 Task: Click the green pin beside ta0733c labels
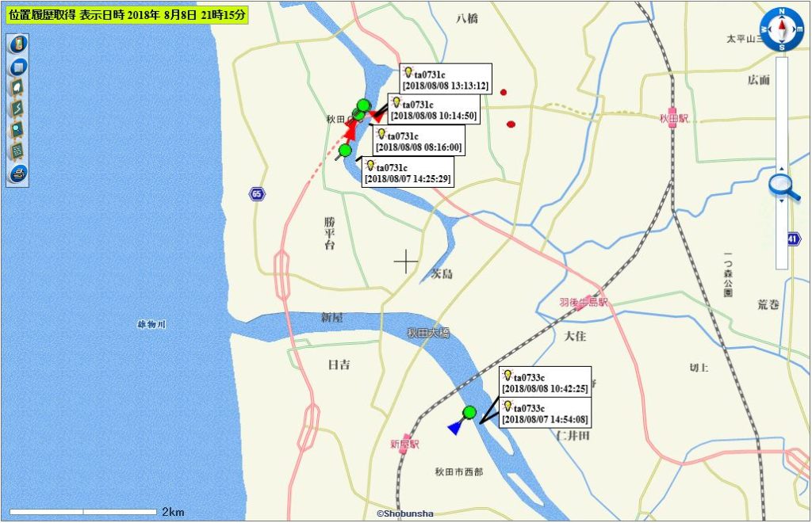click(469, 412)
